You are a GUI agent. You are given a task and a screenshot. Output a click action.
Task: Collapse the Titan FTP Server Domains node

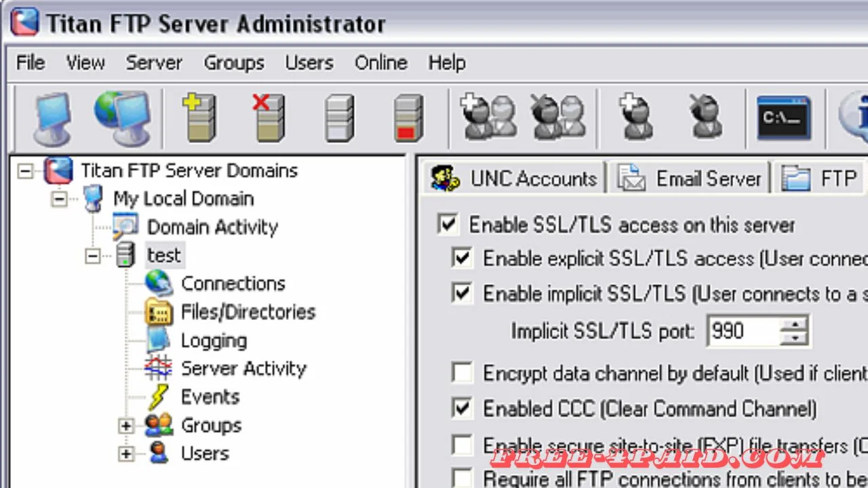[25, 171]
